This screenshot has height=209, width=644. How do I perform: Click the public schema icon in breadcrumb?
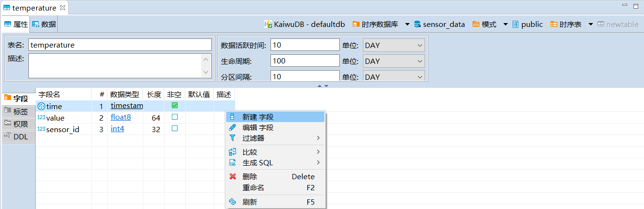(515, 25)
